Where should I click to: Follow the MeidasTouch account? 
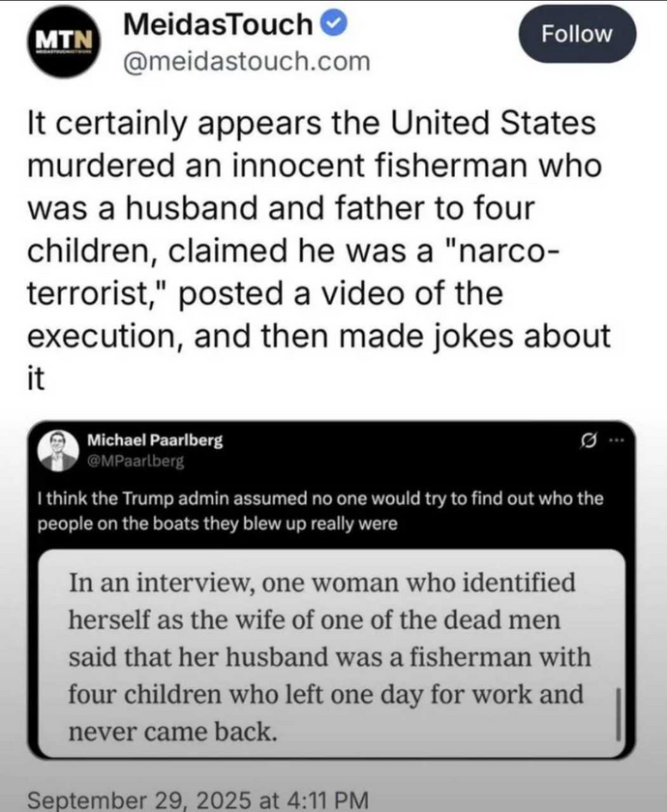coord(577,34)
